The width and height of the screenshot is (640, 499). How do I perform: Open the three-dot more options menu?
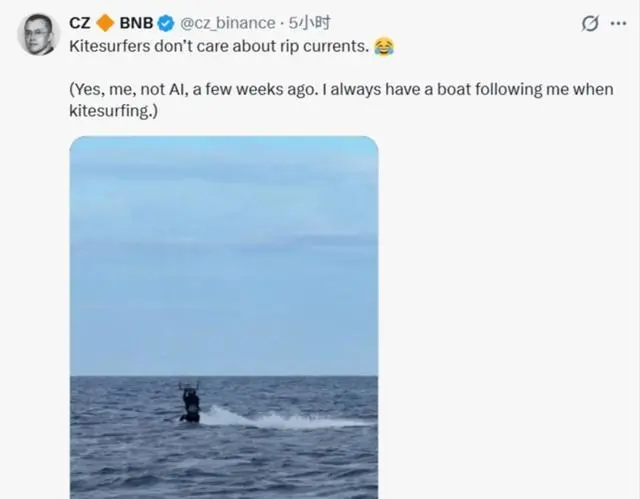coord(618,23)
